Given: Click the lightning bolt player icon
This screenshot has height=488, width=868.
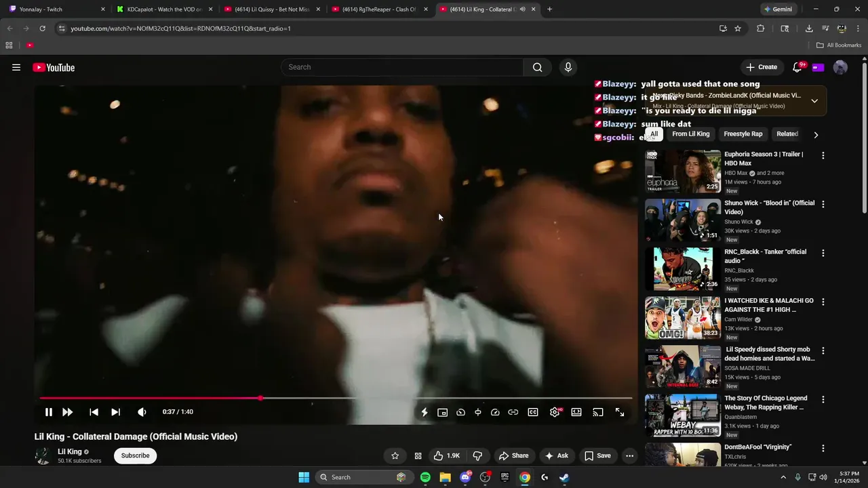Looking at the screenshot, I should coord(425,412).
